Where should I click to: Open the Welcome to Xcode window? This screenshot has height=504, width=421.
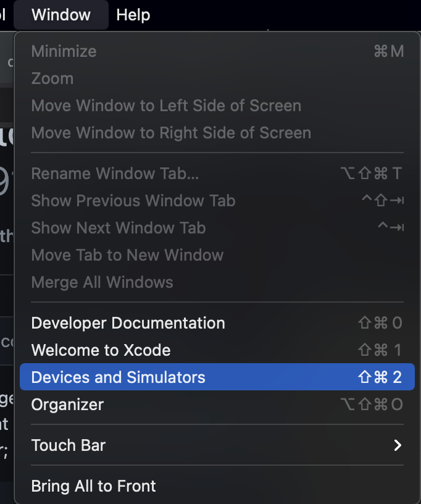point(101,350)
